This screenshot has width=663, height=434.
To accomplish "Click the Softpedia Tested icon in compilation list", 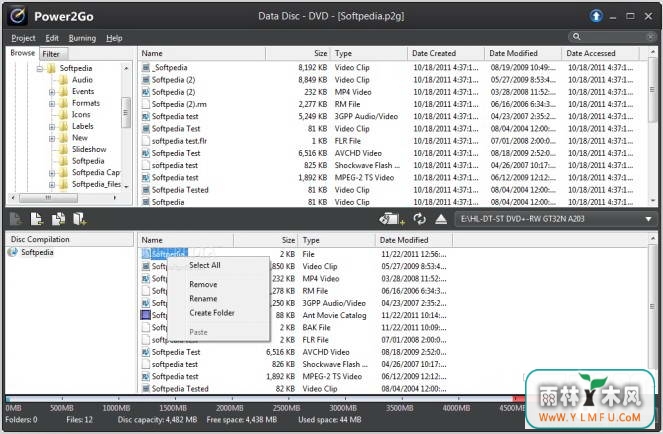I will pos(146,388).
